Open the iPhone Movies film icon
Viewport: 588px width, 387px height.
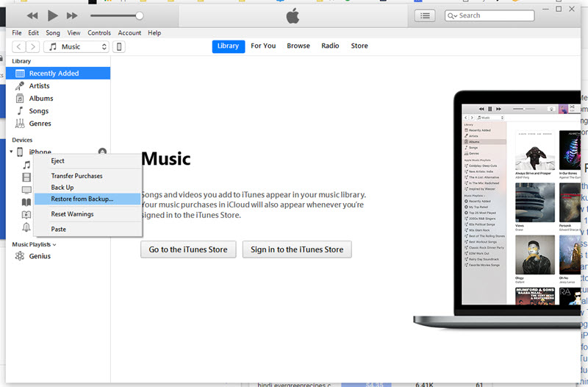point(26,177)
